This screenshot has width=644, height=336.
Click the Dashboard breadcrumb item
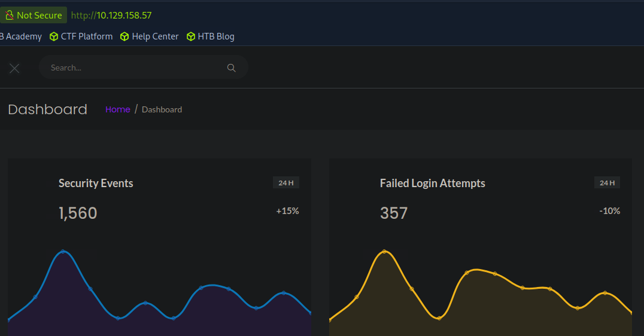[162, 109]
